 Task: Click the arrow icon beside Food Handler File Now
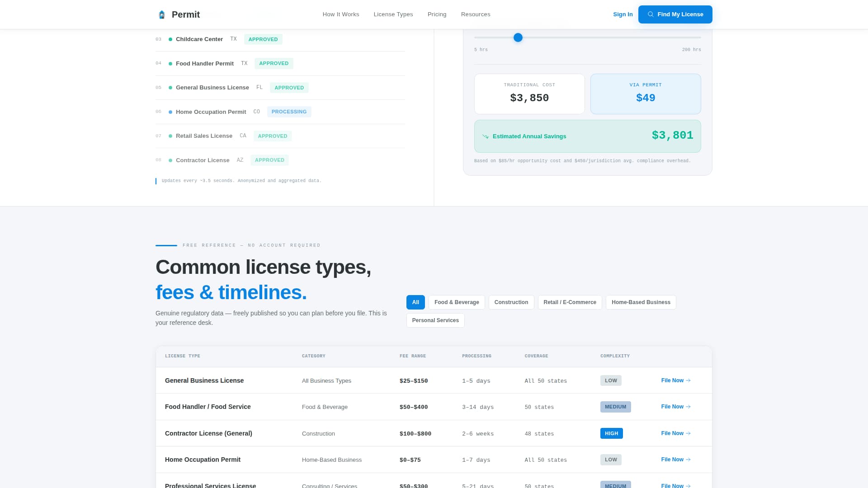[688, 407]
